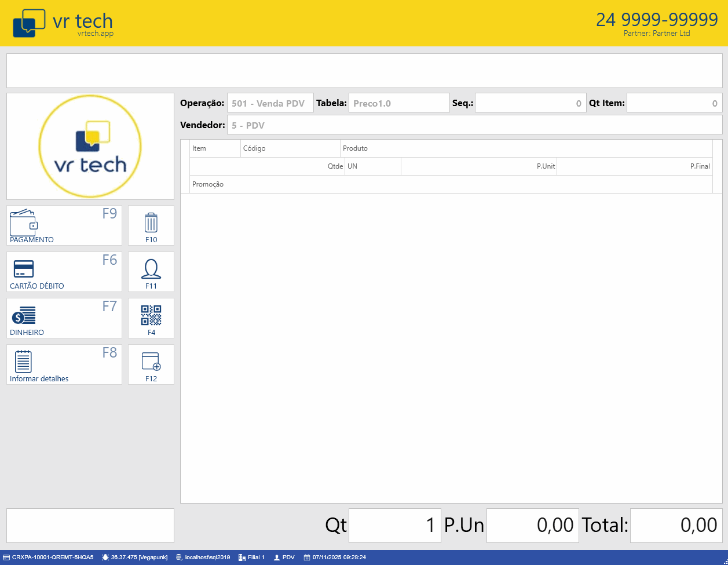Select the CARTÃO DÉBITO card icon
The width and height of the screenshot is (728, 565).
[24, 269]
